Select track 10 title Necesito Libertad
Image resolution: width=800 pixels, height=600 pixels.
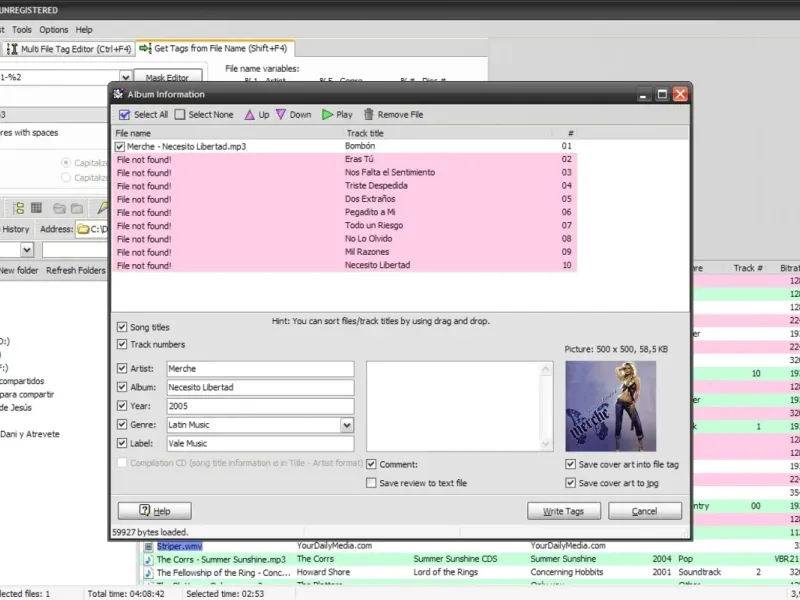[x=378, y=265]
